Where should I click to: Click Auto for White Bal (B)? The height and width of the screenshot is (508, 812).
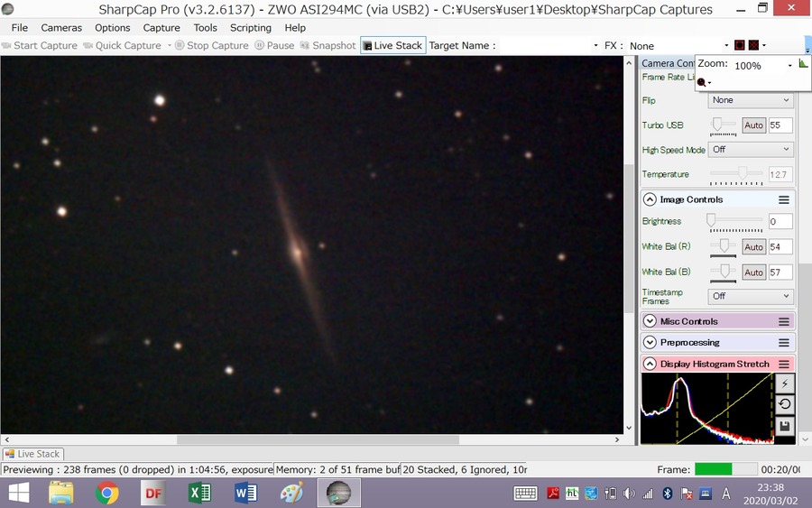(753, 272)
